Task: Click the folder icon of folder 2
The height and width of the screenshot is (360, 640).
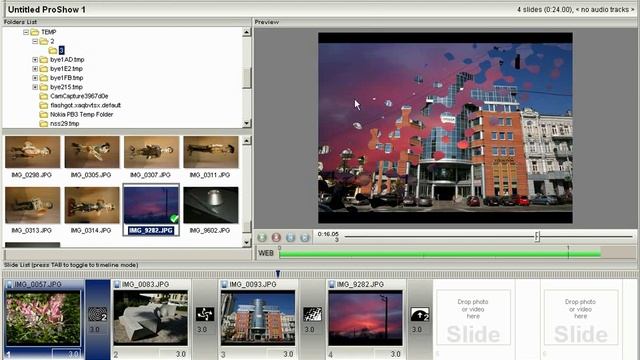Action: pyautogui.click(x=44, y=41)
